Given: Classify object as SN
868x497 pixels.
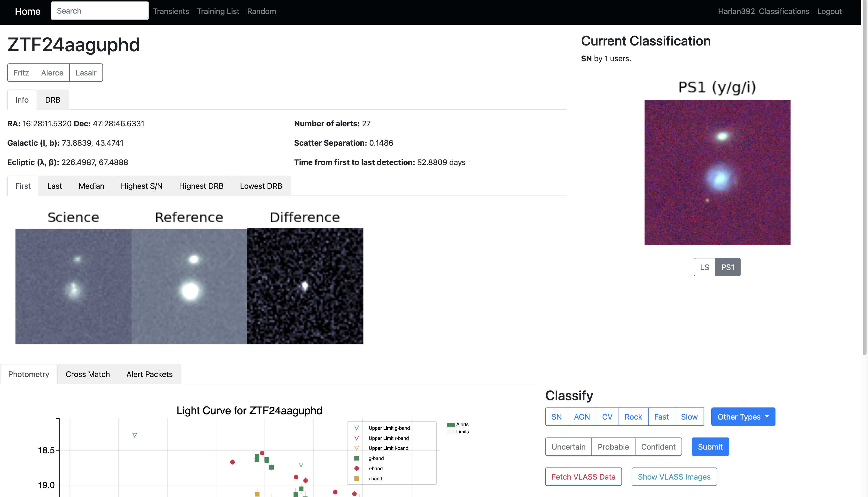Looking at the screenshot, I should click(x=556, y=417).
